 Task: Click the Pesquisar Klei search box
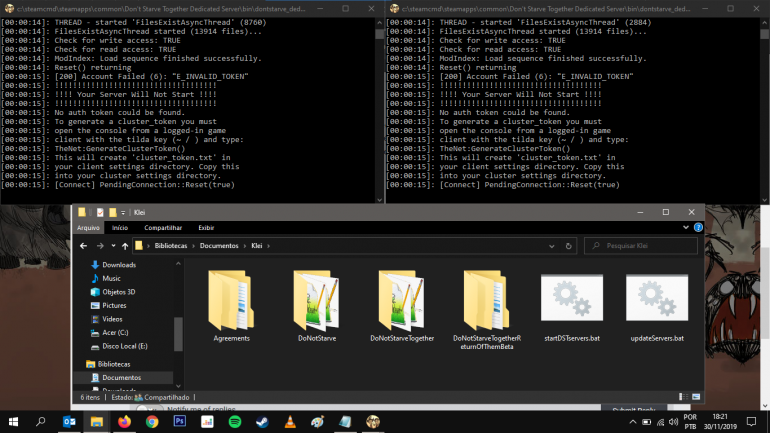tap(641, 246)
